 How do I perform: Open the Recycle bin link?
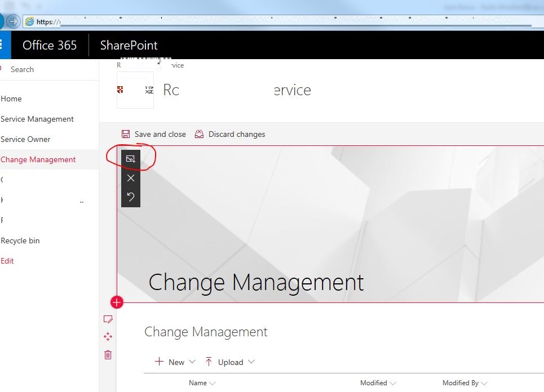(20, 240)
